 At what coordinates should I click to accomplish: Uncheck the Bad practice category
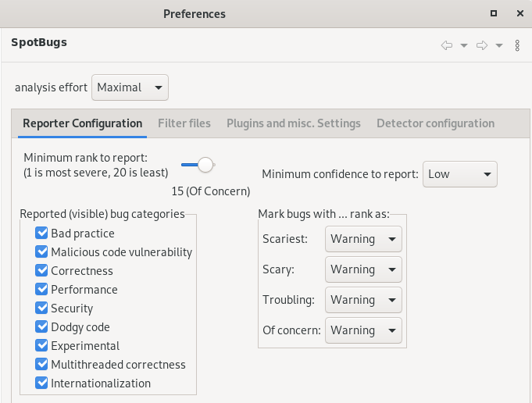pos(41,233)
